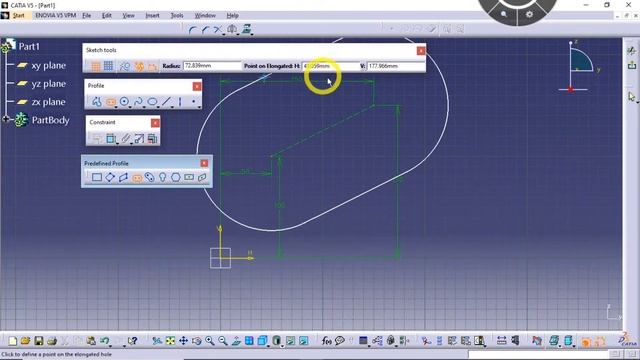
Task: Select the Line tool in Profile toolbar
Action: (x=166, y=101)
